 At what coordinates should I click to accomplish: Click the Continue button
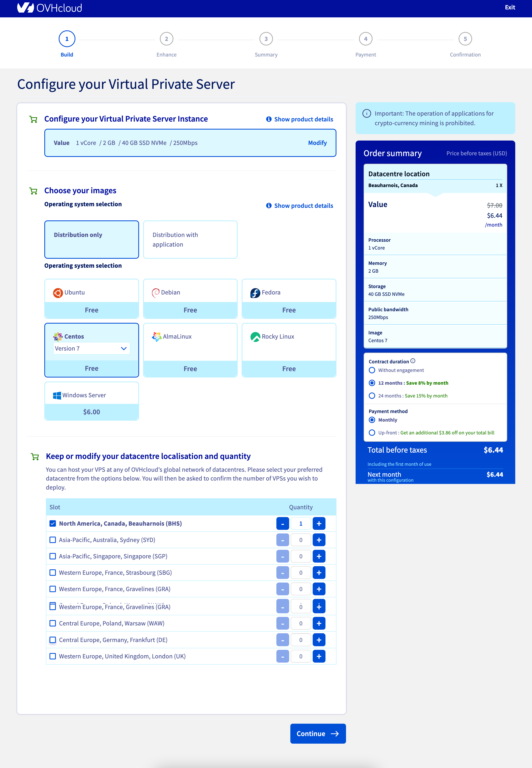coord(318,734)
